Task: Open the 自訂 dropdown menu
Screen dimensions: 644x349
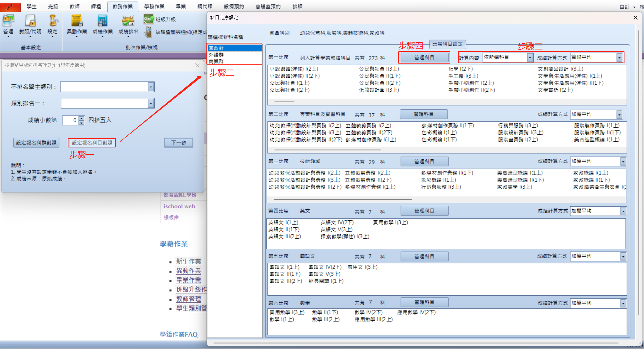Action: coord(627,7)
